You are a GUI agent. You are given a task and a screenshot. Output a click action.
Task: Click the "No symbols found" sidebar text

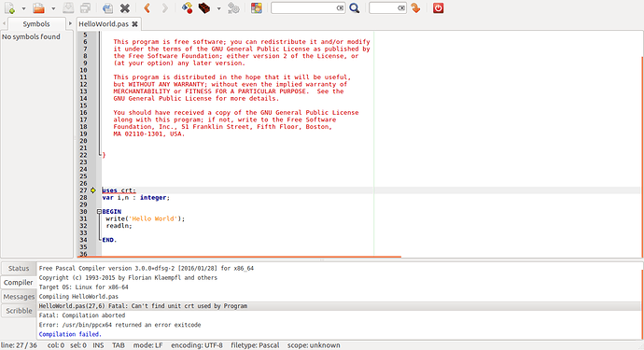(x=31, y=36)
